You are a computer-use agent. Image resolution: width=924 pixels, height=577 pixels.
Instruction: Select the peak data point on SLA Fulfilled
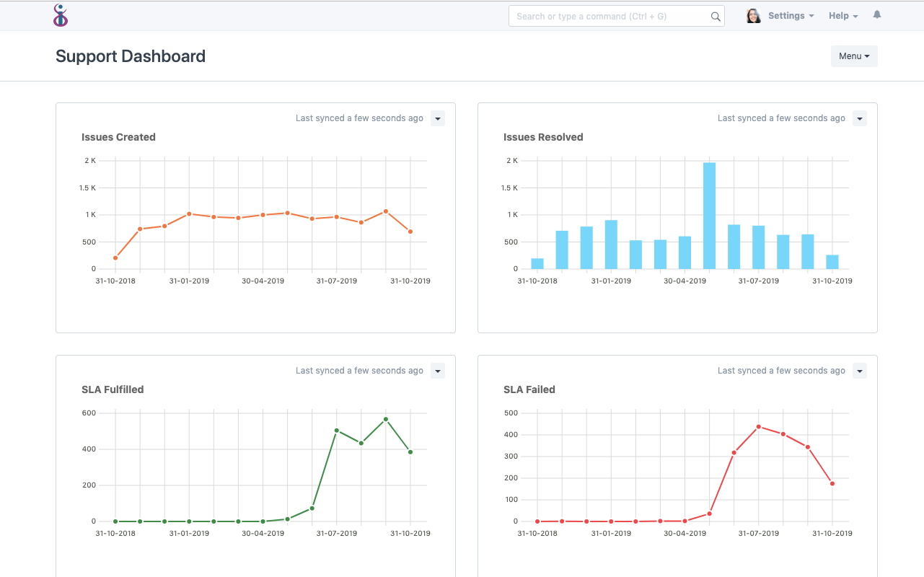click(386, 418)
